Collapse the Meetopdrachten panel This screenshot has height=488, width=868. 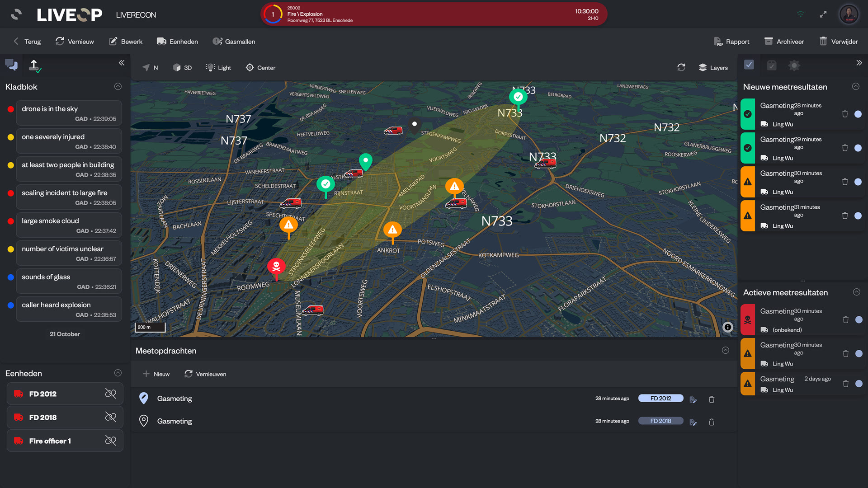click(x=726, y=350)
